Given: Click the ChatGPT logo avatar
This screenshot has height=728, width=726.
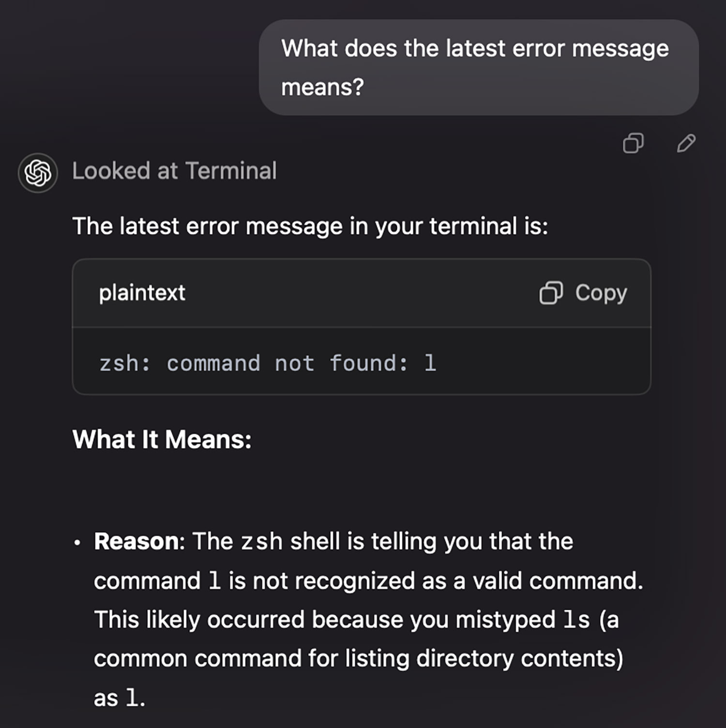Looking at the screenshot, I should [x=38, y=173].
